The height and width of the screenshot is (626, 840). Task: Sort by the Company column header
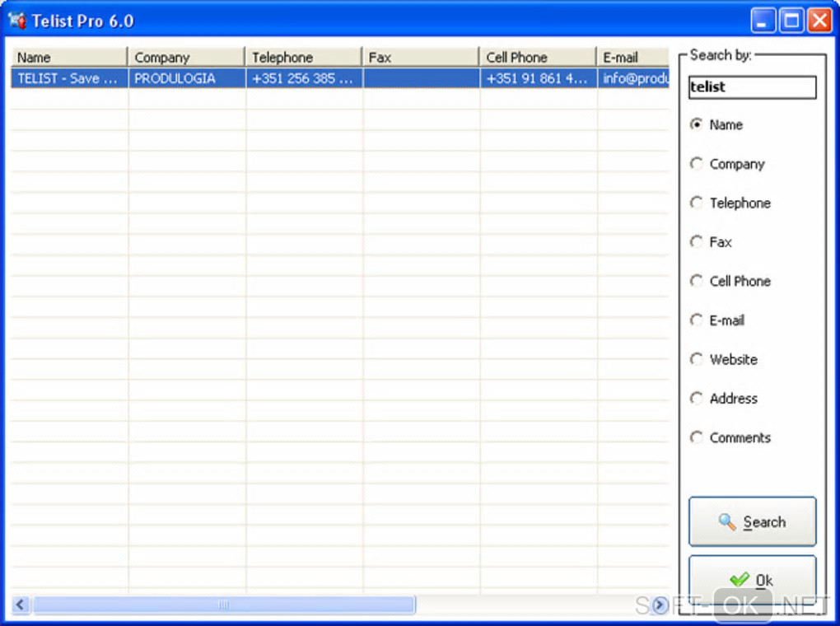[x=186, y=57]
